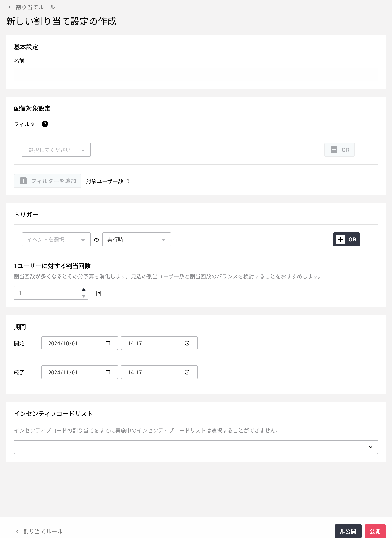This screenshot has height=538, width=392.
Task: Click the back chevron beside the top 割り当てルール breadcrumb
Action: pos(10,7)
